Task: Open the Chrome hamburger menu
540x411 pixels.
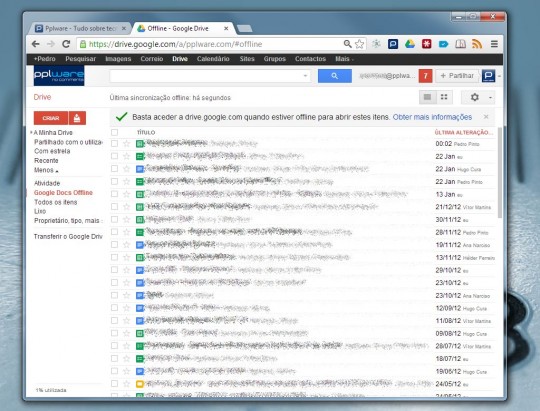Action: 494,44
